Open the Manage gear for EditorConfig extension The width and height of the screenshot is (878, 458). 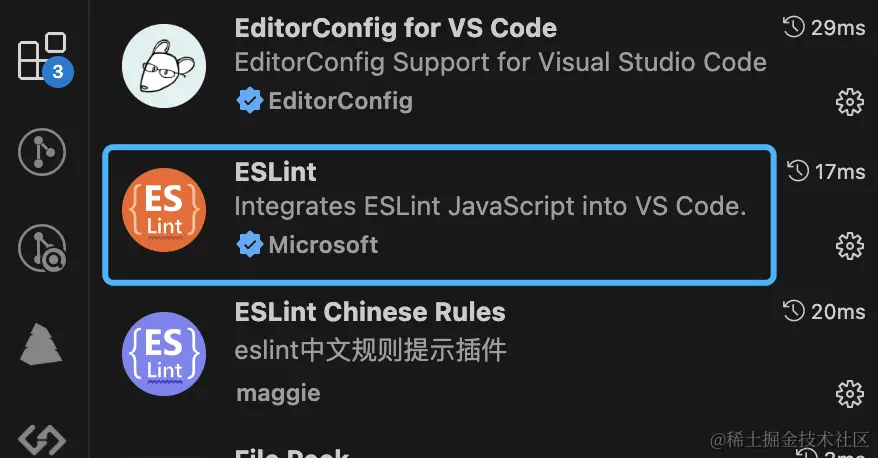pyautogui.click(x=849, y=101)
